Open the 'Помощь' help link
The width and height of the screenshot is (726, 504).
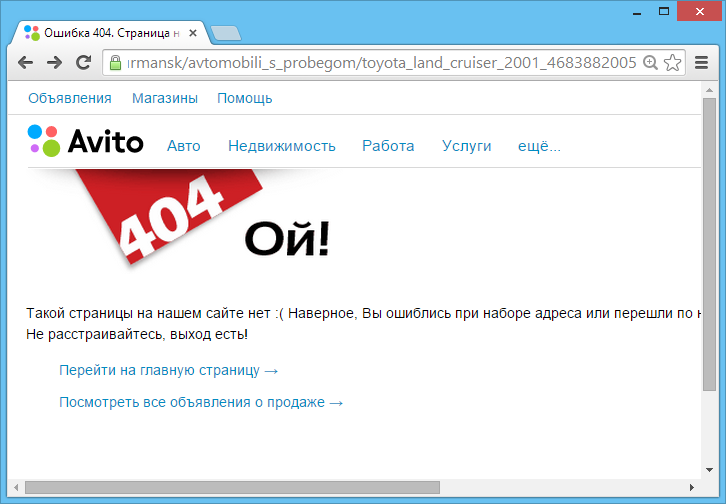pos(244,98)
